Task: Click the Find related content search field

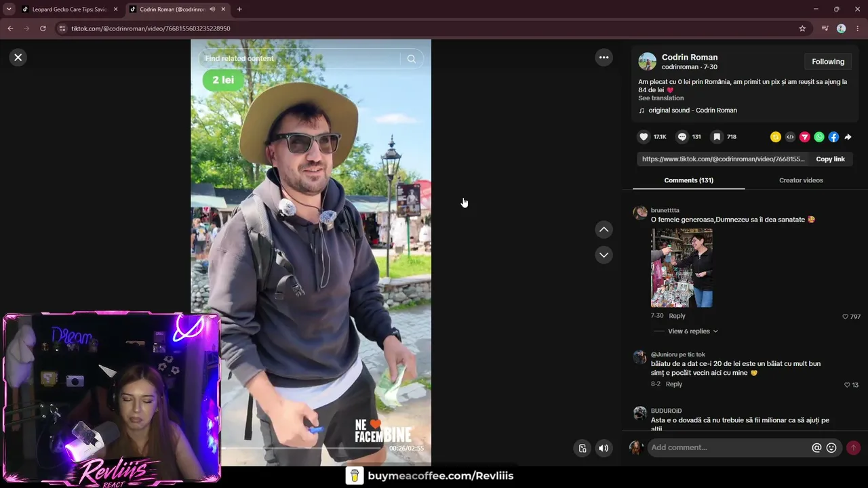Action: click(x=300, y=59)
